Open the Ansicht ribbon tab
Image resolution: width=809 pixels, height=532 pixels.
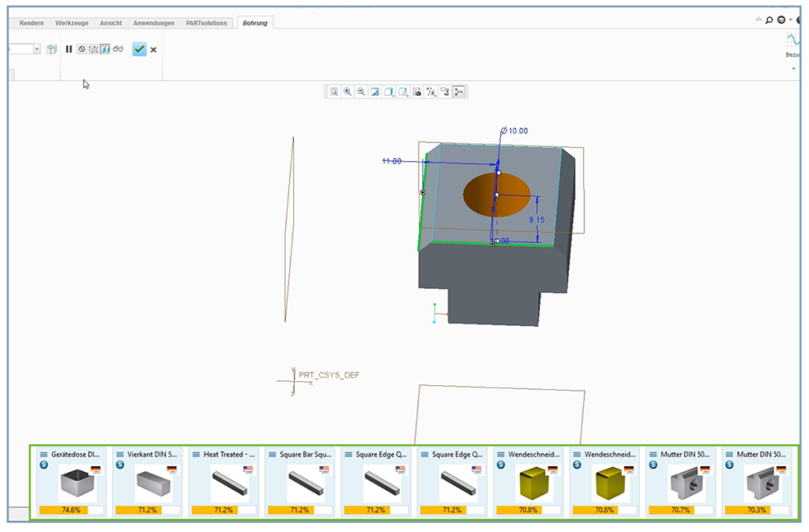click(x=111, y=23)
